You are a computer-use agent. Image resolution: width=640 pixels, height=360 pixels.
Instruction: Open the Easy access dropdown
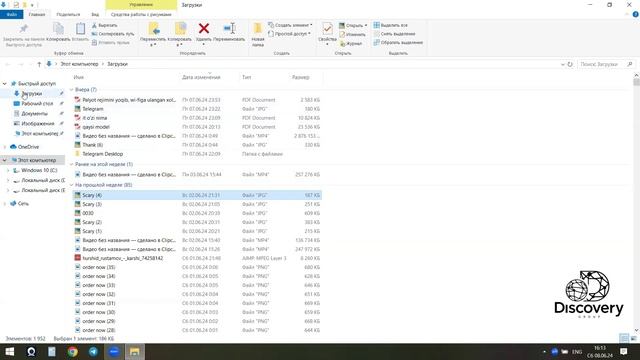(289, 34)
